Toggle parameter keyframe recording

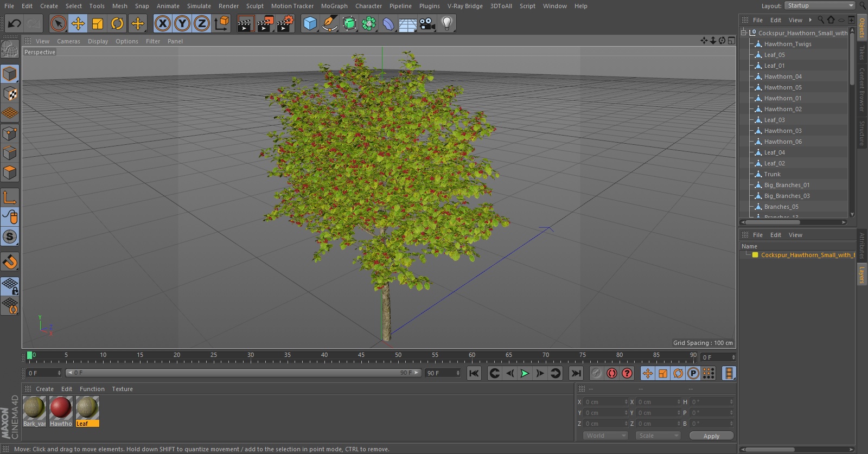pyautogui.click(x=693, y=373)
